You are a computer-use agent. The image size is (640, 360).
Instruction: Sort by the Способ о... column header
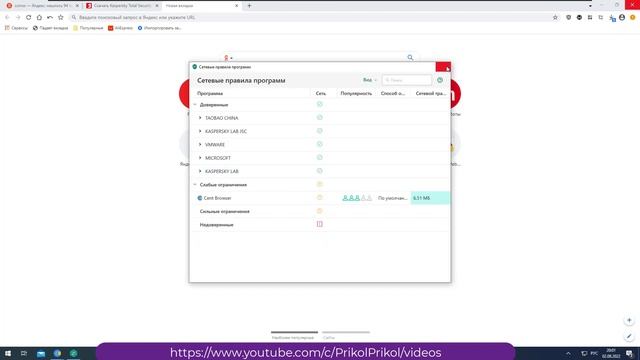click(393, 93)
